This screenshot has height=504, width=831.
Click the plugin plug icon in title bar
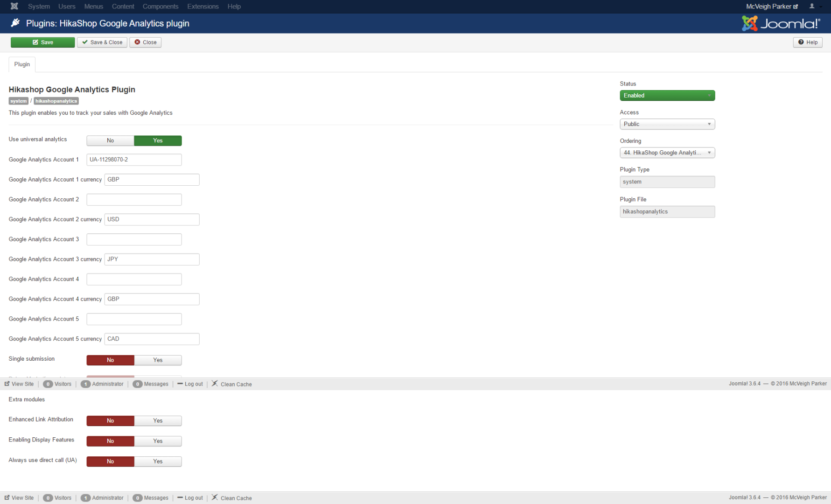click(15, 23)
